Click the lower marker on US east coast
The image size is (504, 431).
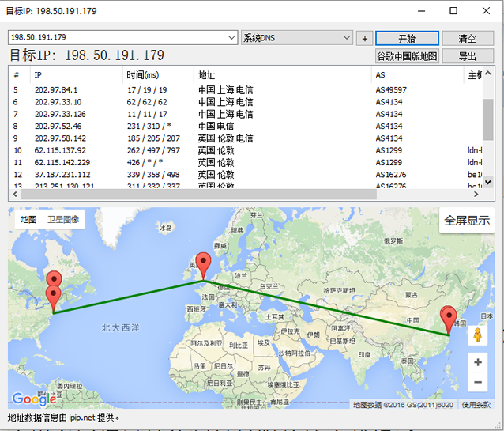(x=54, y=297)
